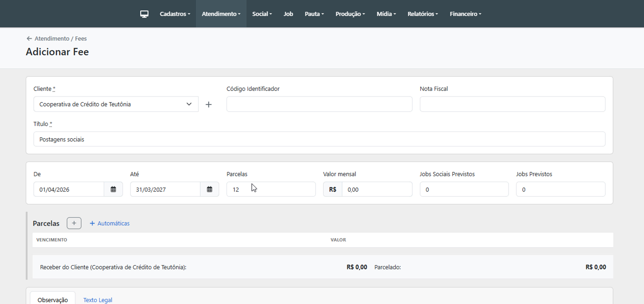Click the Automáticas installments link

[x=110, y=223]
